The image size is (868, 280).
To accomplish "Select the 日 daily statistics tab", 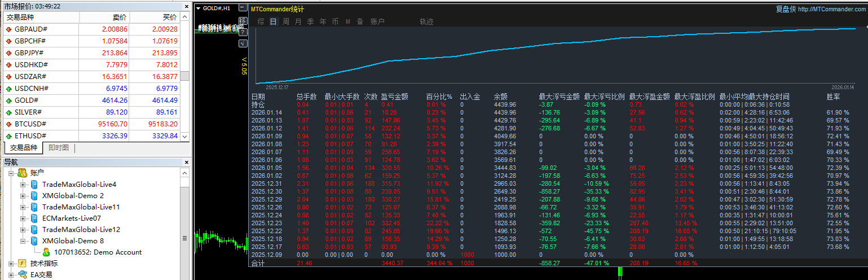I will pyautogui.click(x=274, y=21).
